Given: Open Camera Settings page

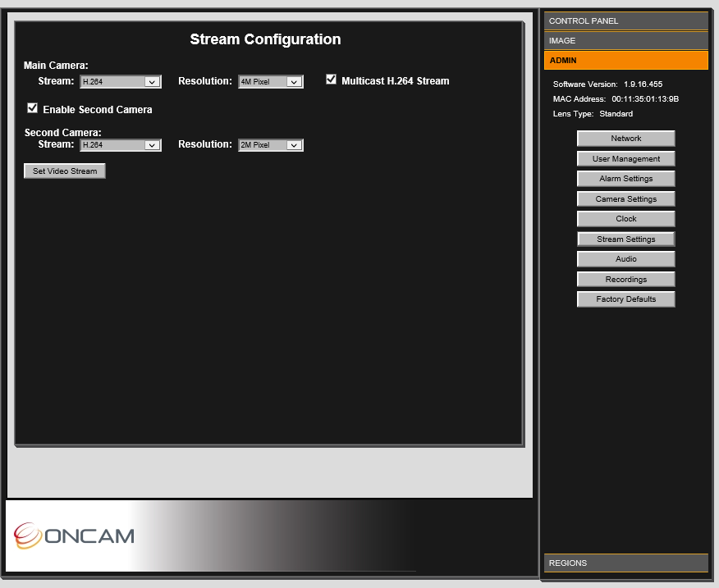Looking at the screenshot, I should coord(626,199).
